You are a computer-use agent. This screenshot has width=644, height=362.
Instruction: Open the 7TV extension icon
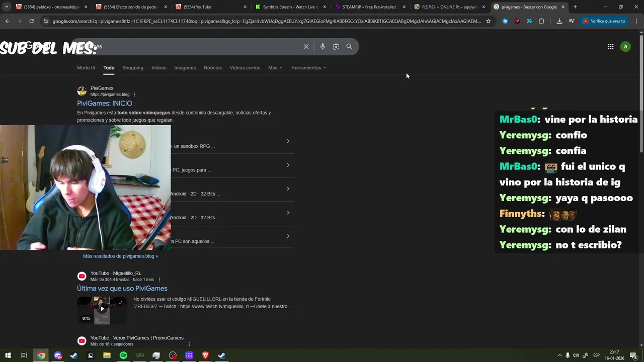click(x=529, y=21)
